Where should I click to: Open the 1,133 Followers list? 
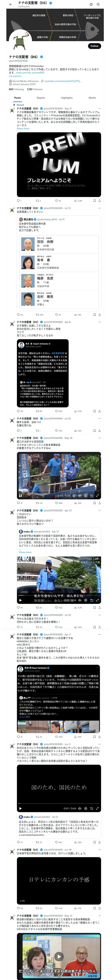[x=35, y=89]
